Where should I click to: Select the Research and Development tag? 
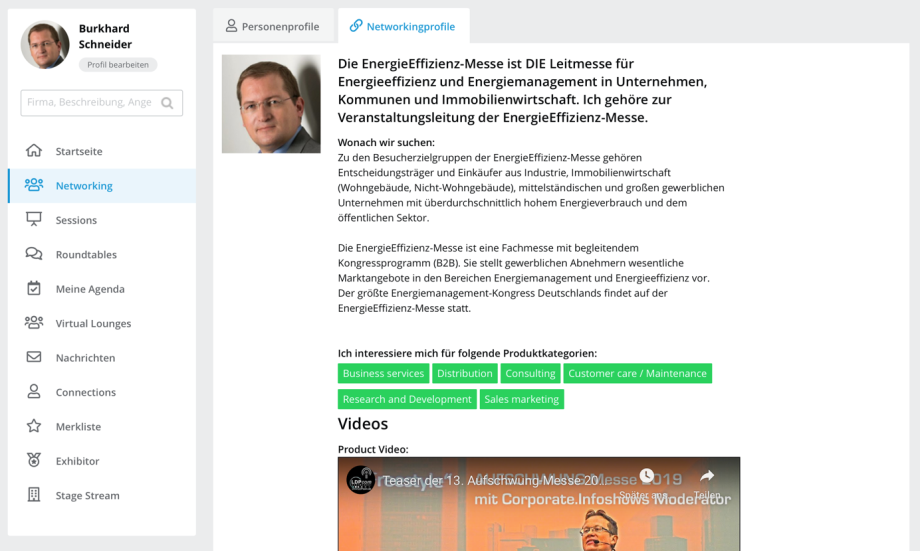click(x=407, y=399)
